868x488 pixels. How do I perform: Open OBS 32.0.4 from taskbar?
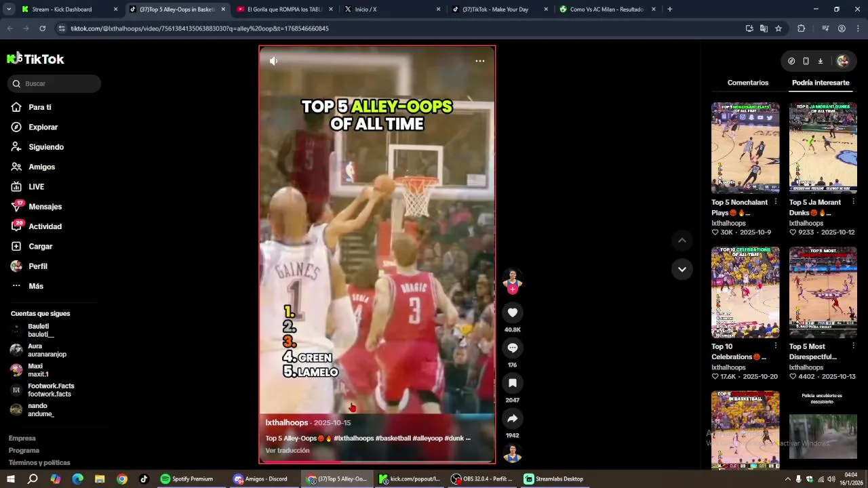coord(481,479)
